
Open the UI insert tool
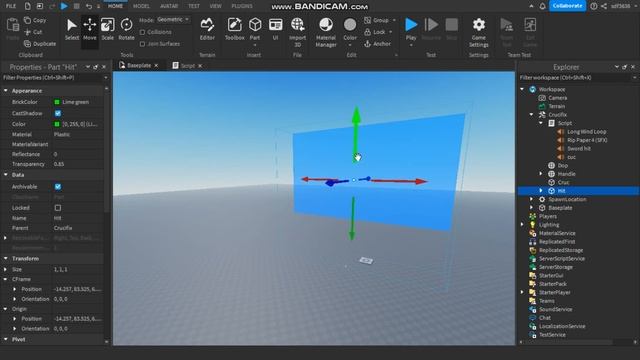pos(276,29)
